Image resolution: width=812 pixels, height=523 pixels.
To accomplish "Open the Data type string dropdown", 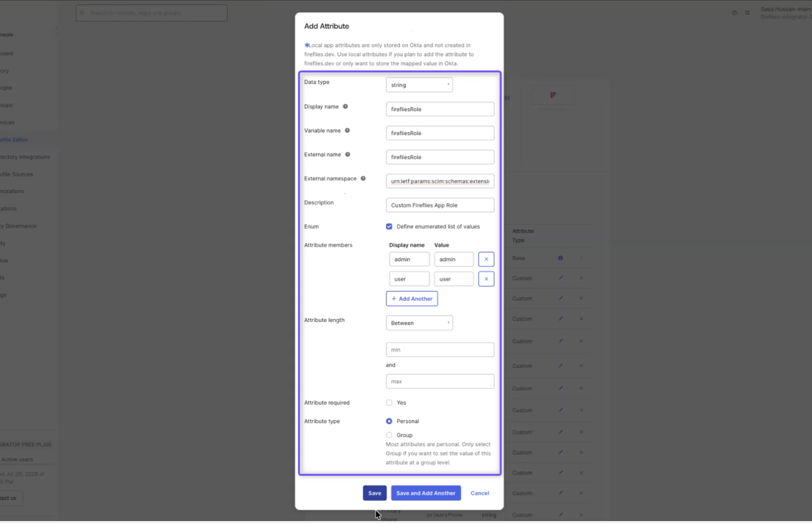I will point(420,85).
